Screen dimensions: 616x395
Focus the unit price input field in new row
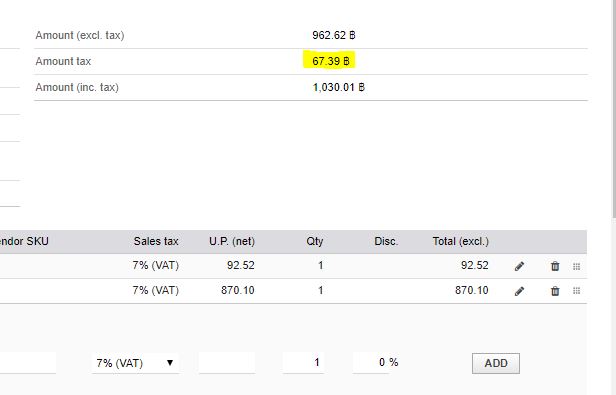point(227,362)
